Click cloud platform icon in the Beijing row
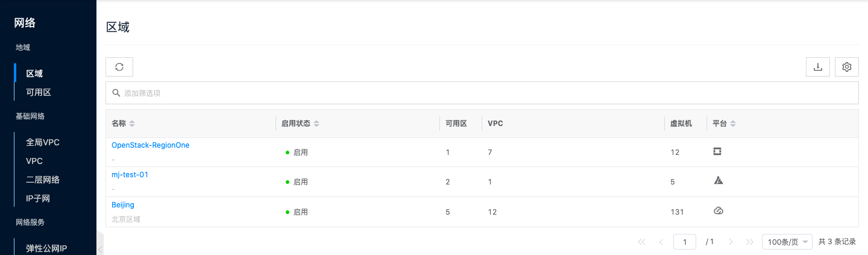 (718, 210)
